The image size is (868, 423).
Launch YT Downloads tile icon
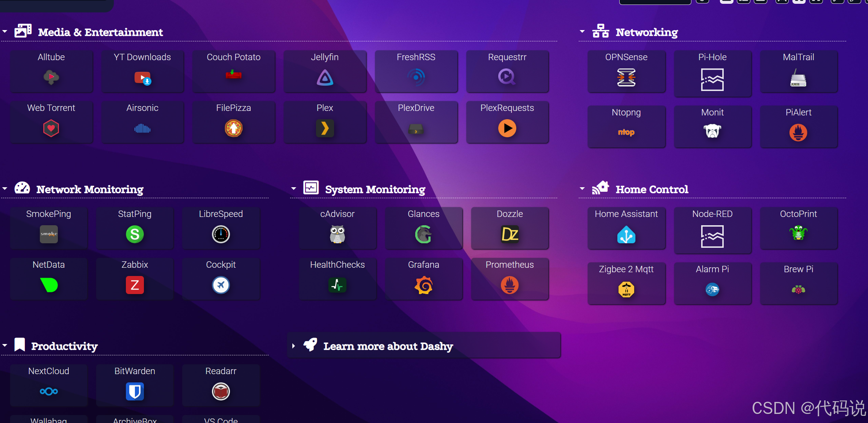pos(142,78)
